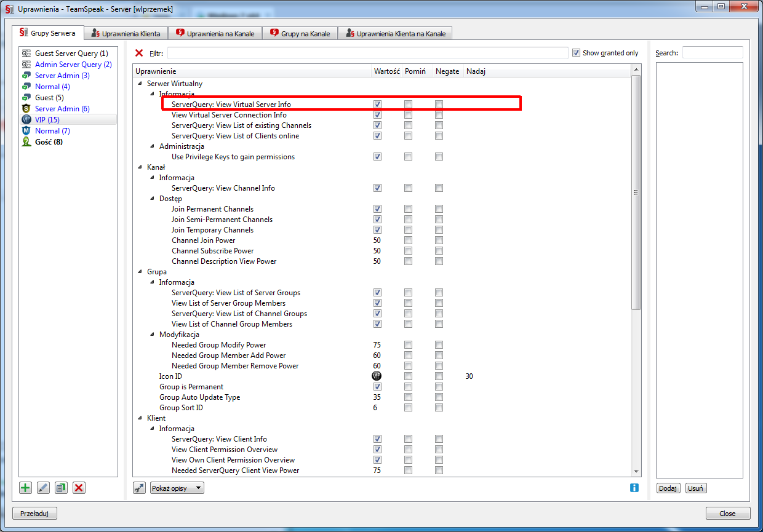Clear the filter with the red X icon
The image size is (763, 532).
pos(139,53)
